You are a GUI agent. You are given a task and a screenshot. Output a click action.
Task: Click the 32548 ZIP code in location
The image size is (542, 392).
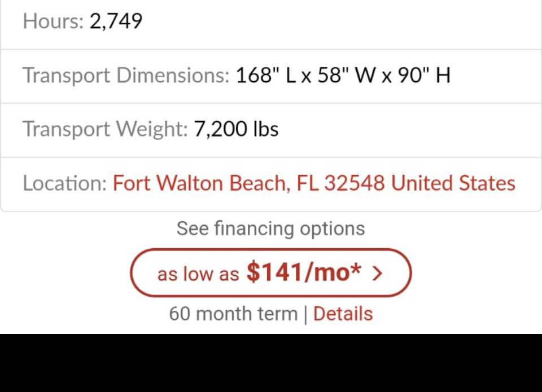[355, 184]
